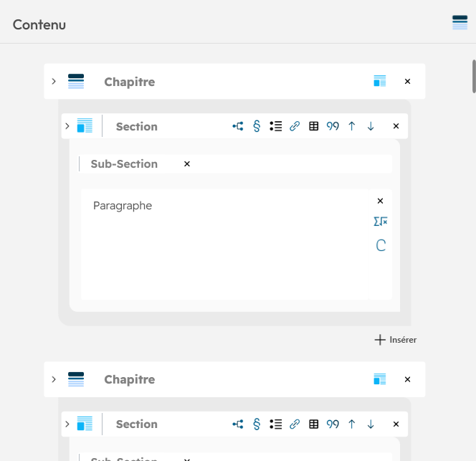Image resolution: width=476 pixels, height=461 pixels.
Task: Expand the first Chapitre chevron
Action: click(x=54, y=82)
